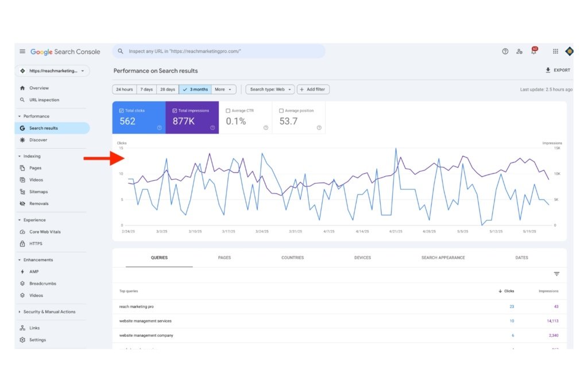Sort by the Impressions column header

click(548, 291)
